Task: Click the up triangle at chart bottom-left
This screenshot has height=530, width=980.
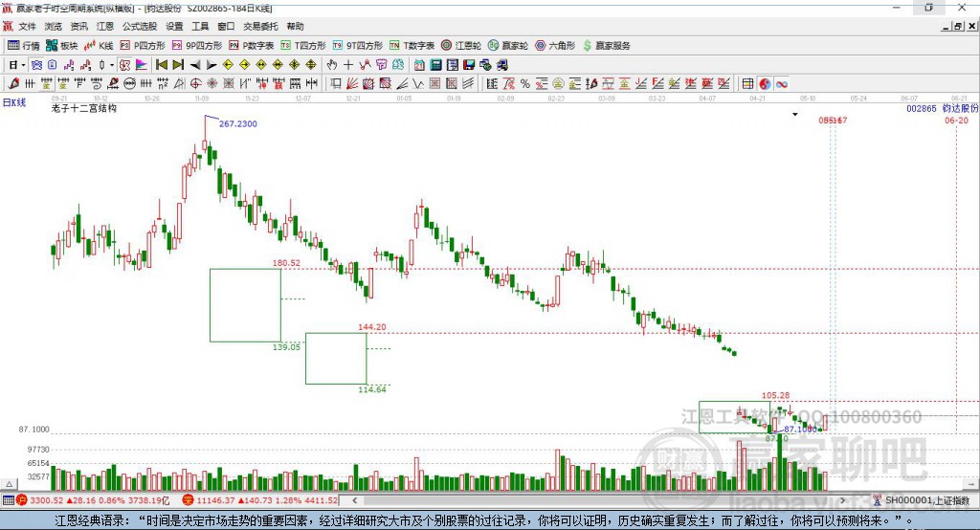Action: click(x=9, y=484)
